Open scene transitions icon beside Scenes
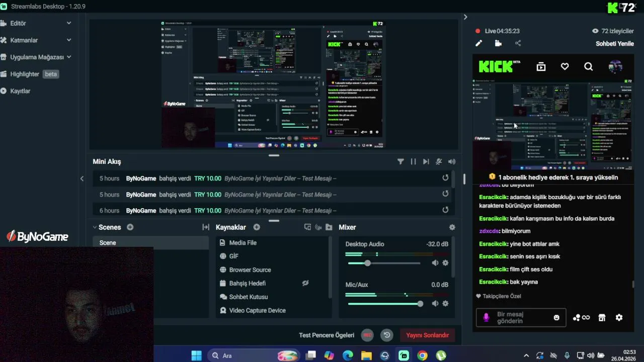The height and width of the screenshot is (362, 644). click(x=206, y=227)
